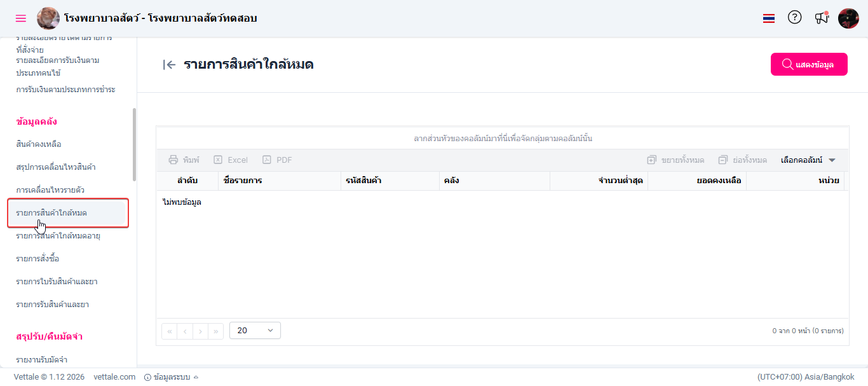Sort by จำนวนต่ำสุด column header

pos(599,181)
